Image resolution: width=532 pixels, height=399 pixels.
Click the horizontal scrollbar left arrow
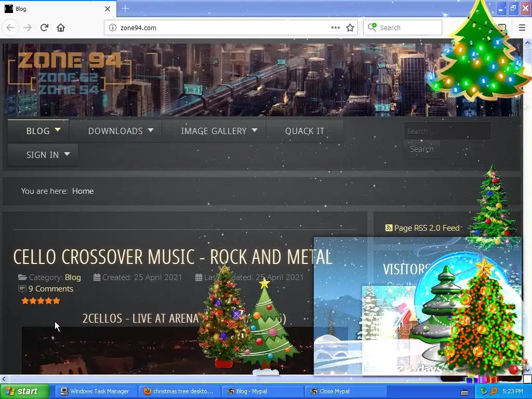coord(4,379)
